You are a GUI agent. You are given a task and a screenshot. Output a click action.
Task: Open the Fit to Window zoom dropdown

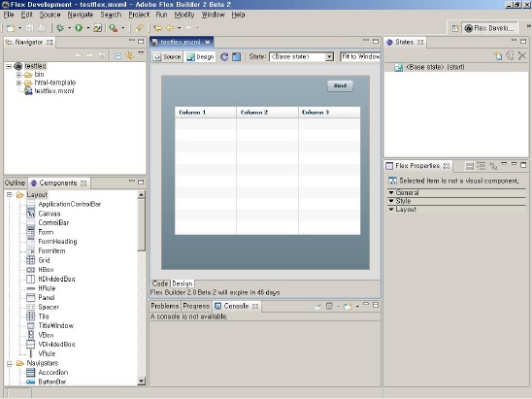[x=360, y=56]
